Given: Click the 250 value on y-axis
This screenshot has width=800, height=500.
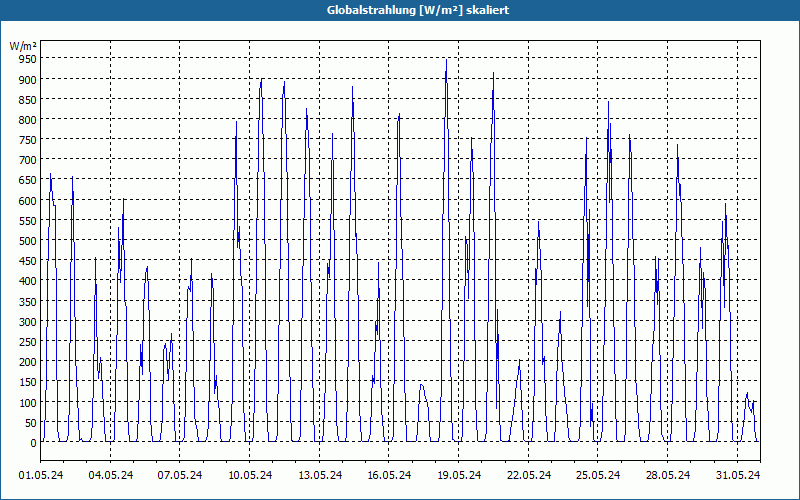Looking at the screenshot, I should point(28,342).
